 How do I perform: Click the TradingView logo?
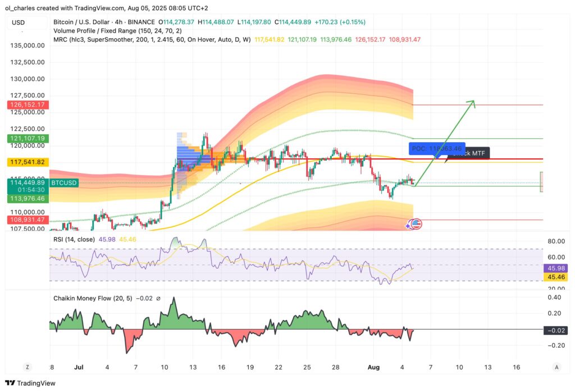tap(30, 383)
